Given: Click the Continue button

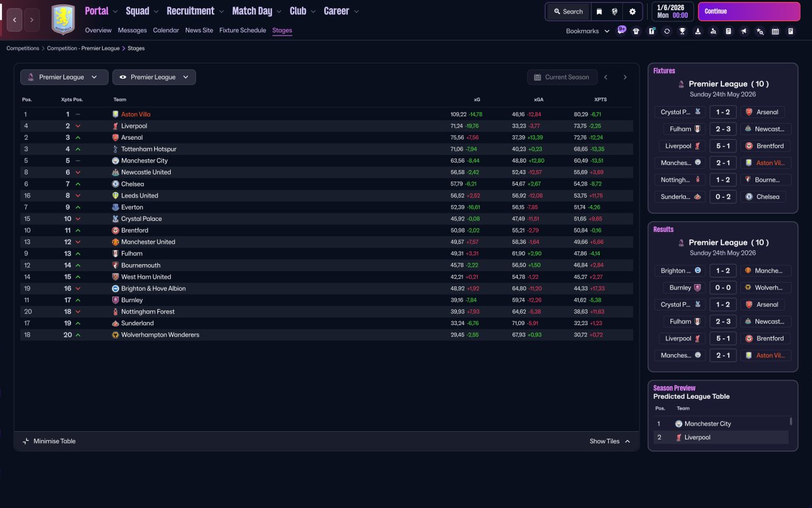Looking at the screenshot, I should point(749,11).
